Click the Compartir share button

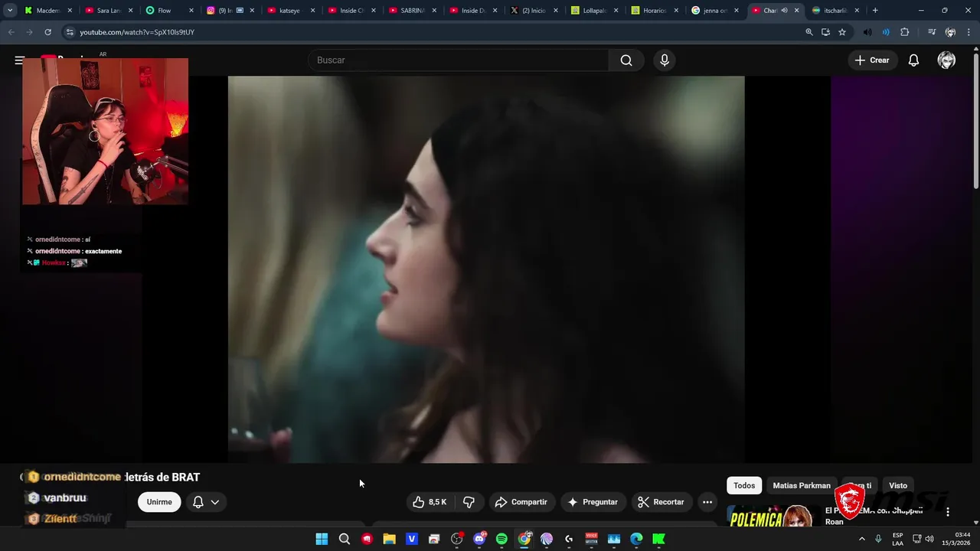[521, 502]
